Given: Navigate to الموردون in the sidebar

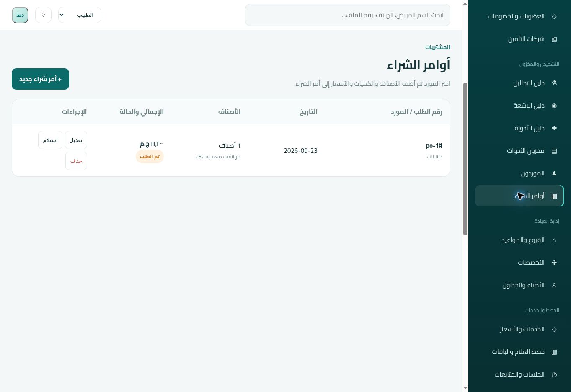Looking at the screenshot, I should point(519,173).
